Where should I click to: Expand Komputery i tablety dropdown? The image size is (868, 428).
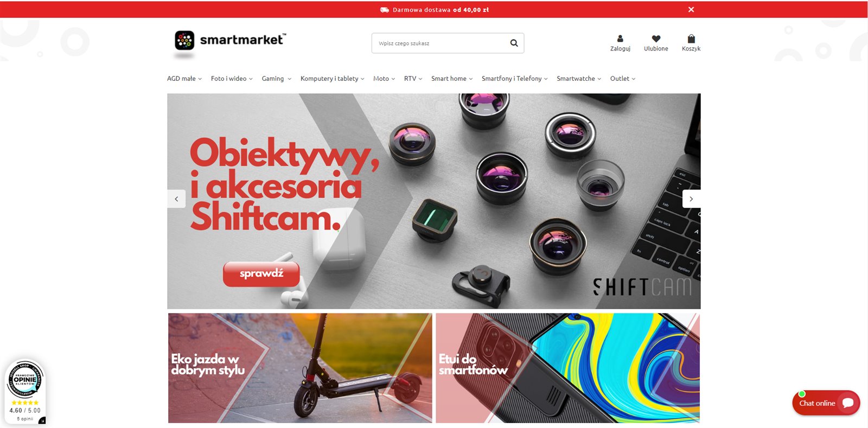pyautogui.click(x=333, y=79)
